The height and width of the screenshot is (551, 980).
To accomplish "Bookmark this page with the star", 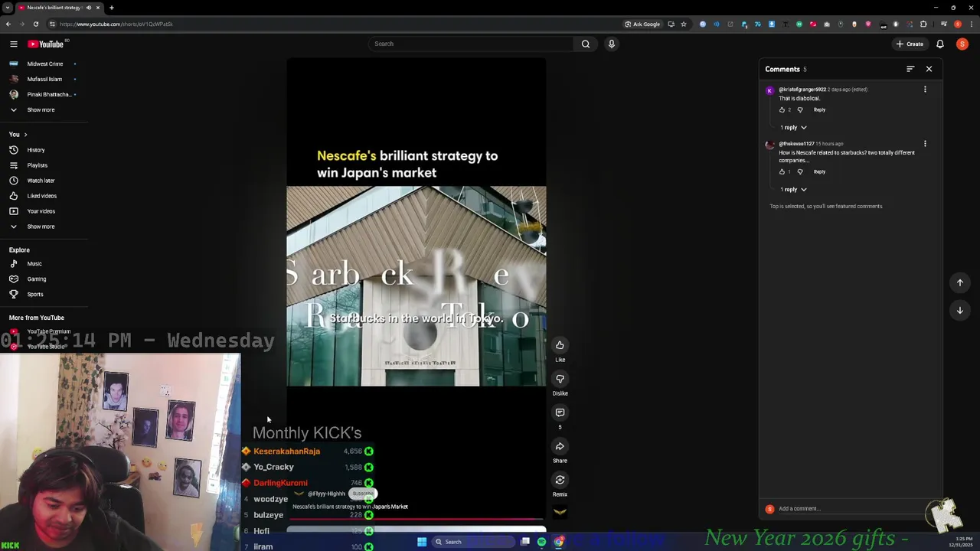I will pyautogui.click(x=684, y=24).
